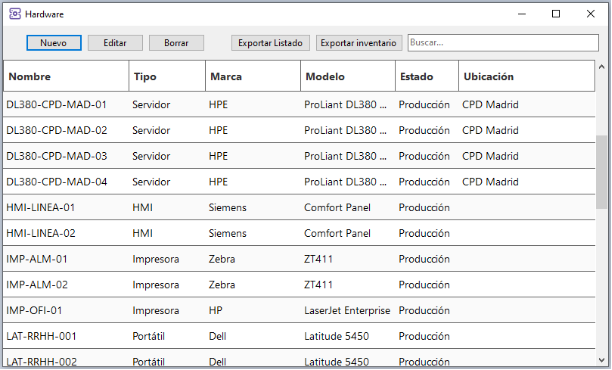Click Latitude 5450 cell of LAT-RRHH-001
The width and height of the screenshot is (612, 370).
point(336,336)
